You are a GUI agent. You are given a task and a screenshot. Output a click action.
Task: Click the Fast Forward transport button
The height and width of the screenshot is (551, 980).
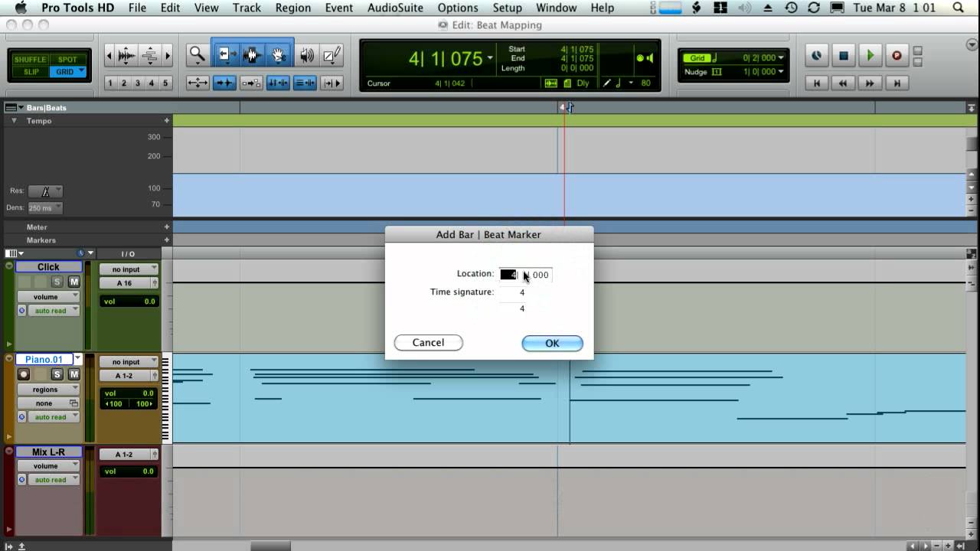pyautogui.click(x=870, y=83)
